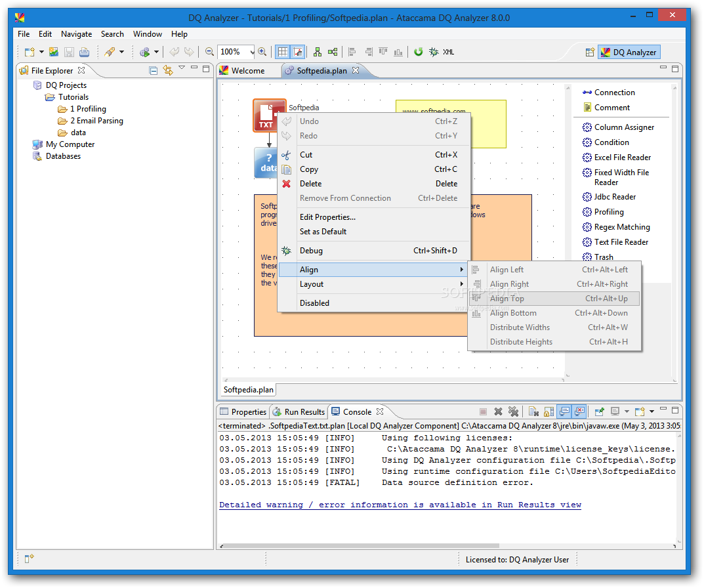
Task: Switch to the Properties tab
Action: point(243,412)
